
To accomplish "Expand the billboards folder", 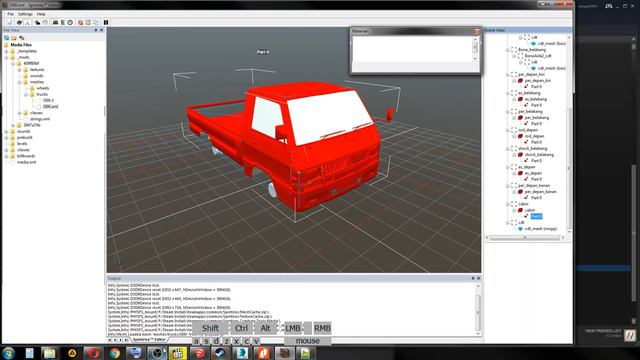I will pos(7,156).
